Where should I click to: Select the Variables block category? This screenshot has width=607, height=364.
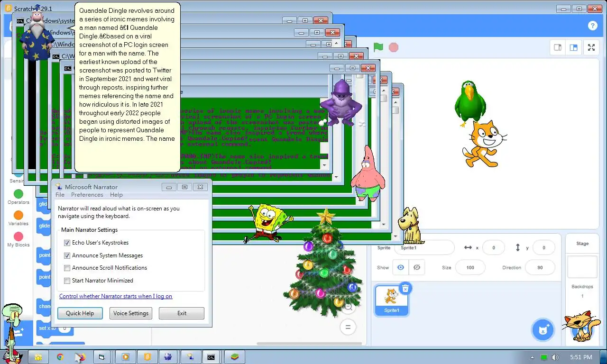point(18,218)
